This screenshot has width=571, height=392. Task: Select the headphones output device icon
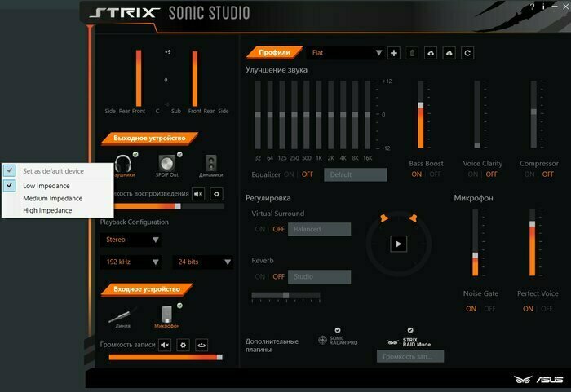[123, 164]
